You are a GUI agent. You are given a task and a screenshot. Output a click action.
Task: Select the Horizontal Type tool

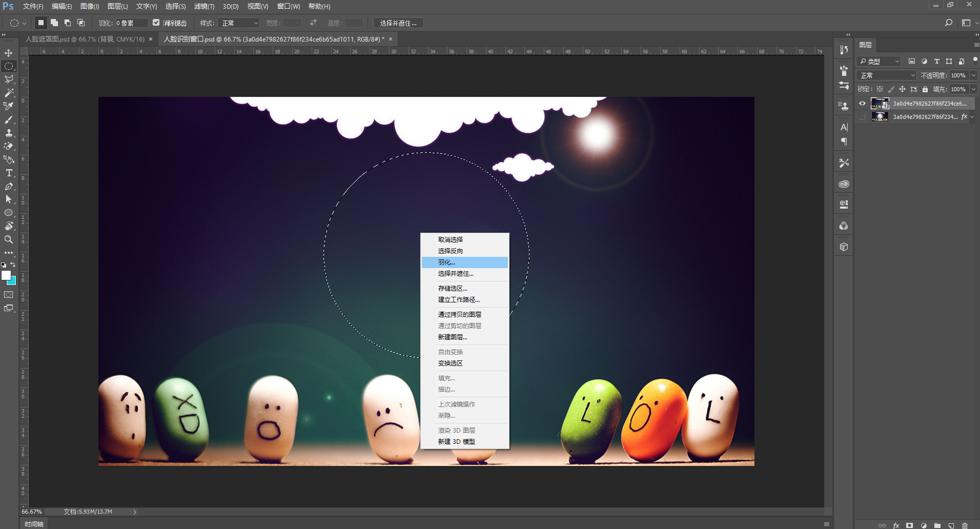pos(8,172)
